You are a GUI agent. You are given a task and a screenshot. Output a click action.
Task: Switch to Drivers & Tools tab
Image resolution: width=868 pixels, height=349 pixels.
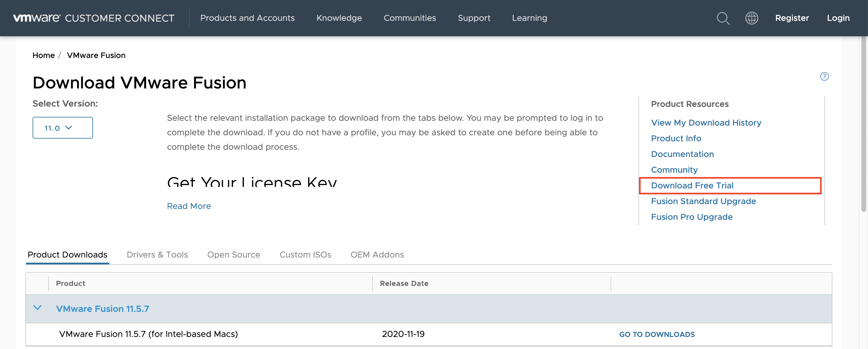[x=157, y=255]
